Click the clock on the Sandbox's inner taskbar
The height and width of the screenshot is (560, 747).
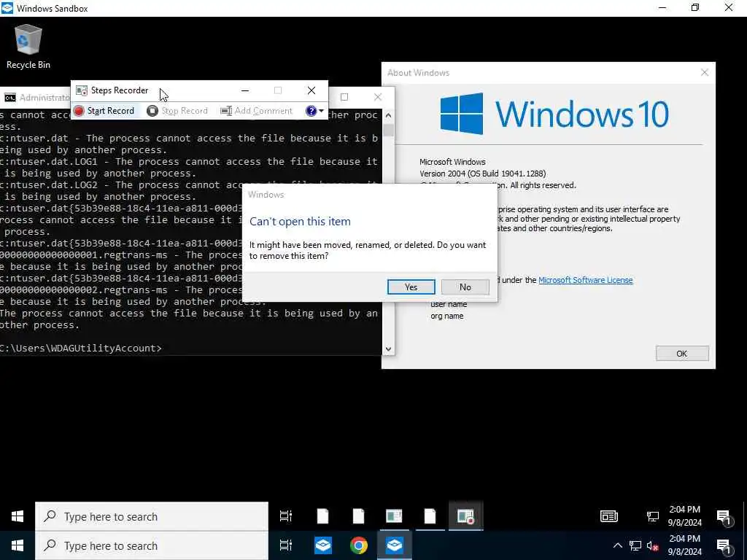pos(684,516)
